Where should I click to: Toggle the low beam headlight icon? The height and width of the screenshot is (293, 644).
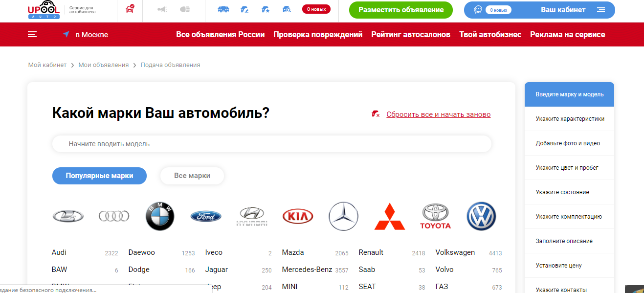[x=162, y=9]
